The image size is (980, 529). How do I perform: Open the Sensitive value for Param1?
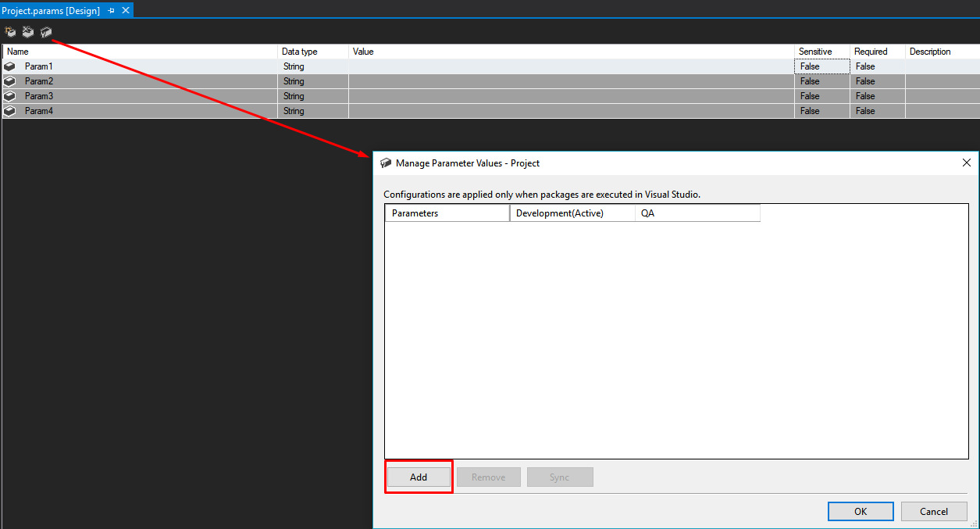(x=822, y=66)
